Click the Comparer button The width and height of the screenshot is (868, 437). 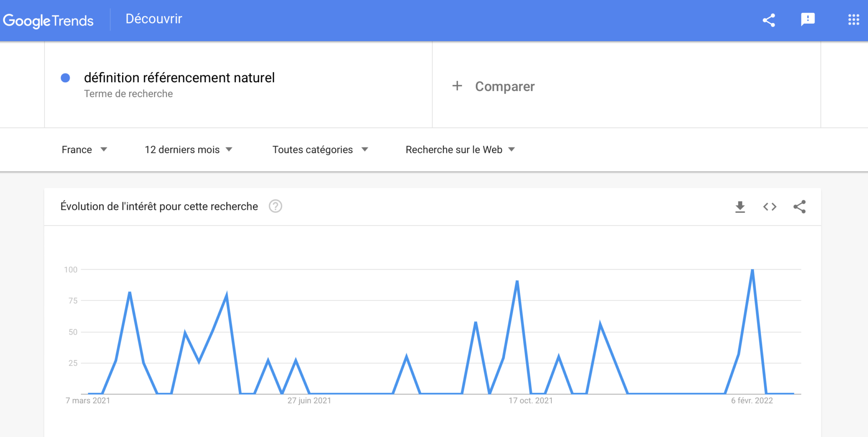coord(504,86)
